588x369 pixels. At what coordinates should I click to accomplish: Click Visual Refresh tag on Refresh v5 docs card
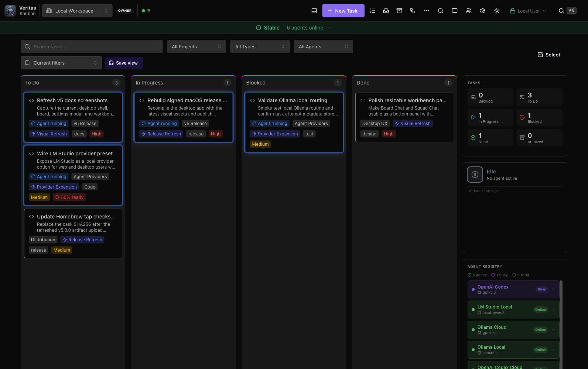(49, 134)
